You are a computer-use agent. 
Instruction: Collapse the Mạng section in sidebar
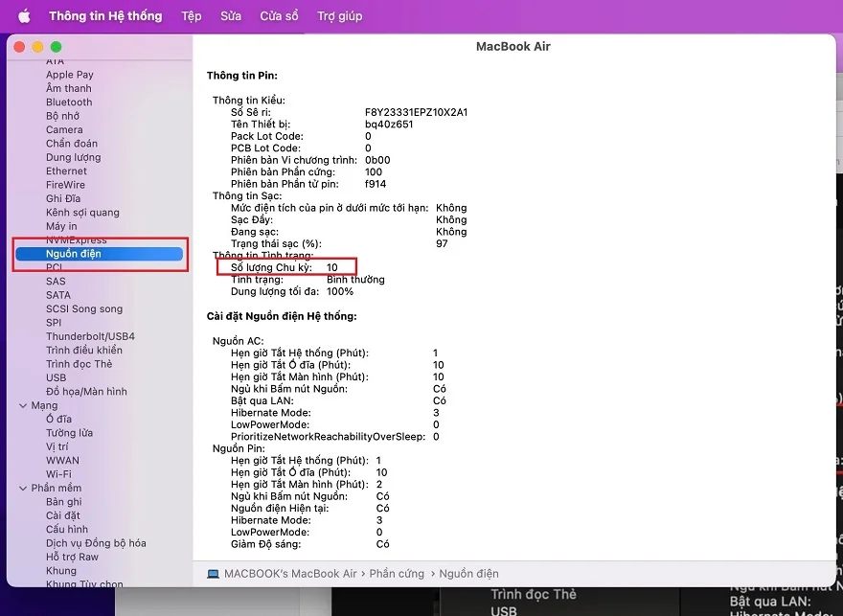pos(23,405)
